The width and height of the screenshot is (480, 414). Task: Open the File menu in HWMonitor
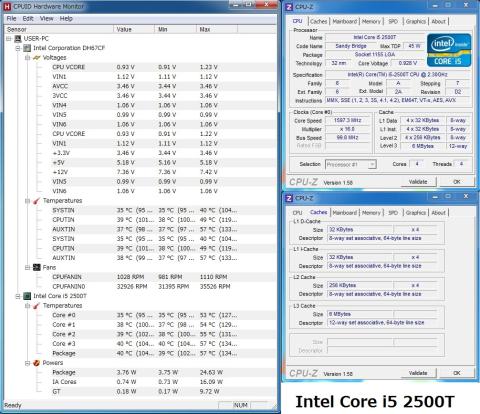(x=11, y=19)
